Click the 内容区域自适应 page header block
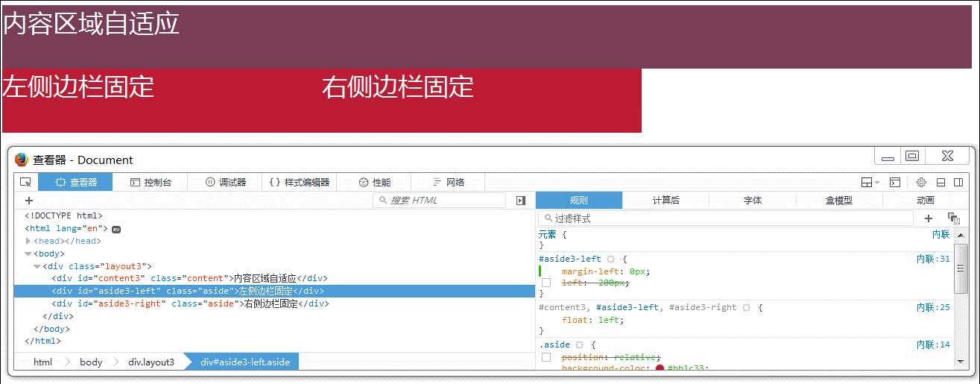The image size is (980, 384). (487, 37)
